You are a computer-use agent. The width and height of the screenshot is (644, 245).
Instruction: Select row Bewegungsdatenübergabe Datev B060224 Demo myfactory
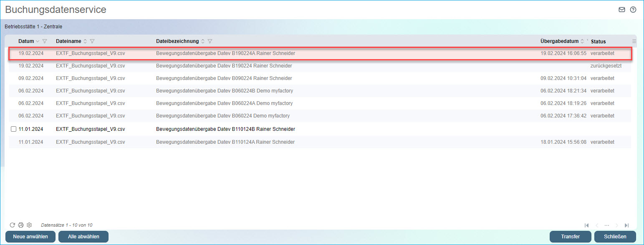(320, 116)
